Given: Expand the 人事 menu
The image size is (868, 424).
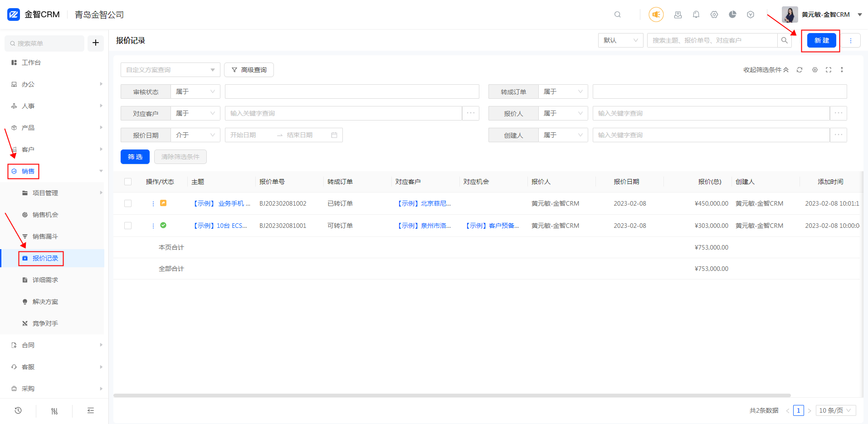Looking at the screenshot, I should click(52, 106).
